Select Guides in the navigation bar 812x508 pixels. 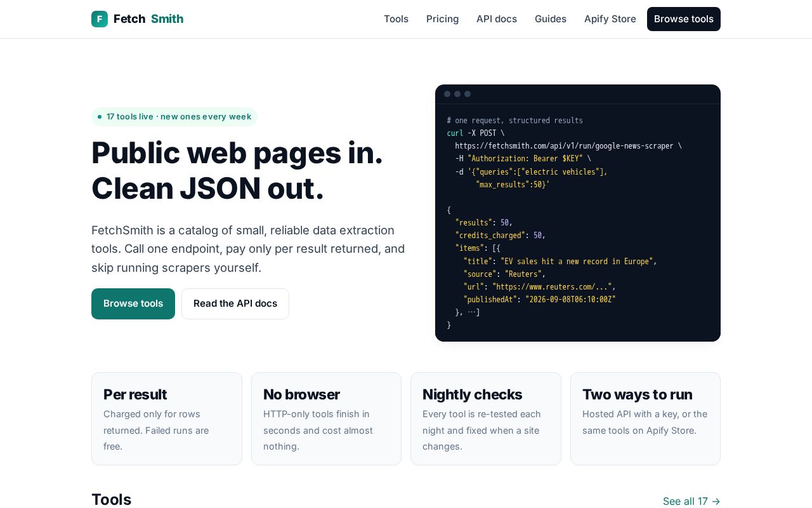point(551,19)
